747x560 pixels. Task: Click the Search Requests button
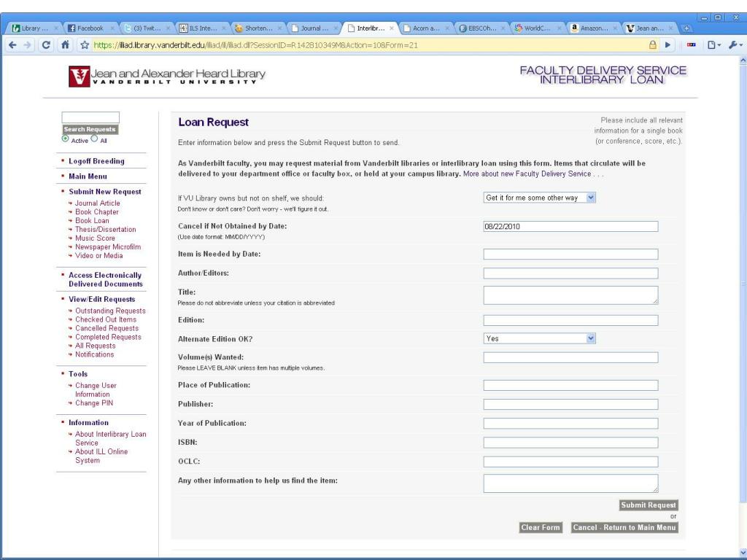click(x=90, y=130)
